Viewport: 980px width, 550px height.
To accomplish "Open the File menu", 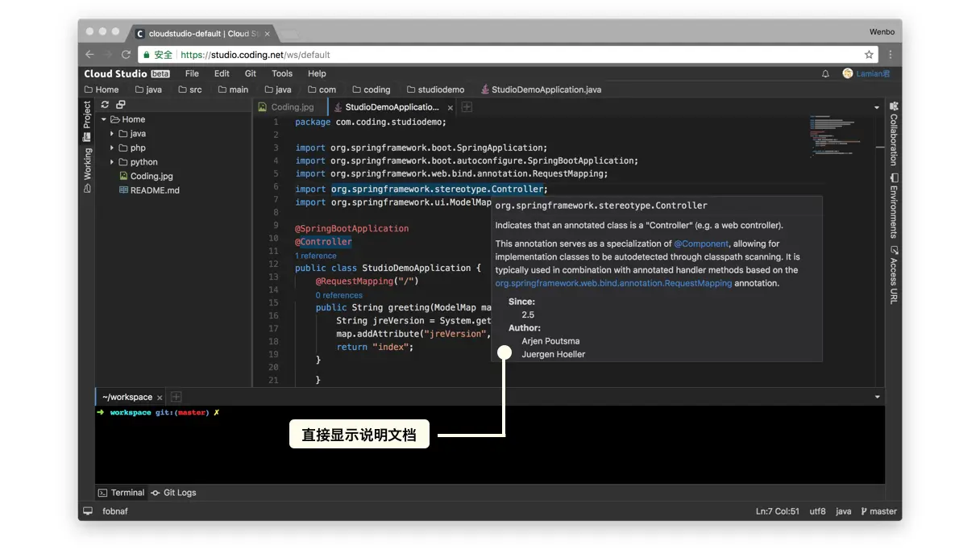I will [x=192, y=73].
